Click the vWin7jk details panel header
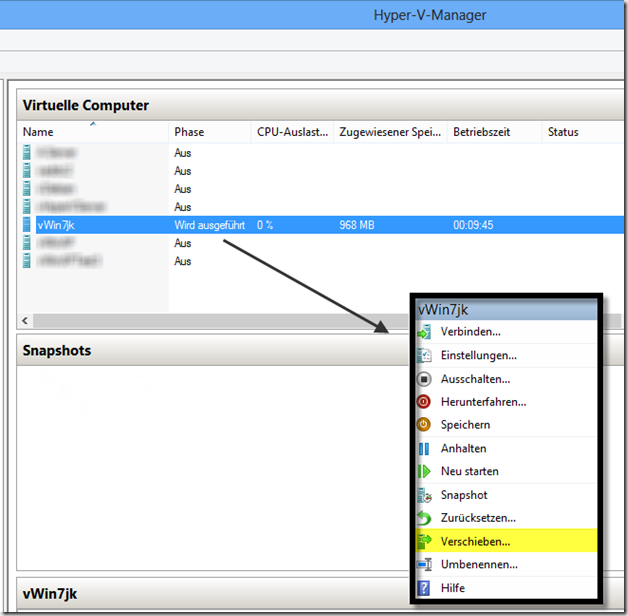628x616 pixels. coord(213,594)
